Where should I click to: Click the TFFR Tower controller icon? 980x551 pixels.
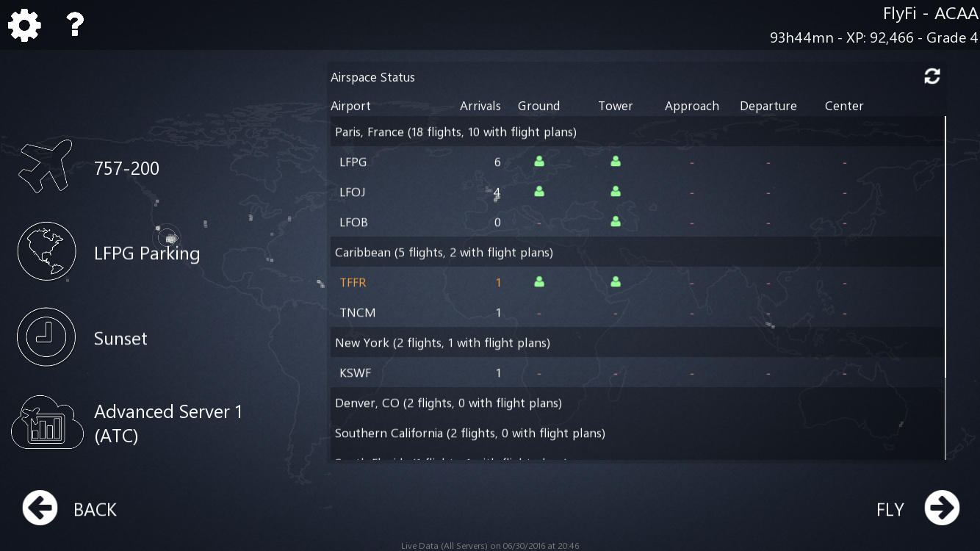(616, 282)
